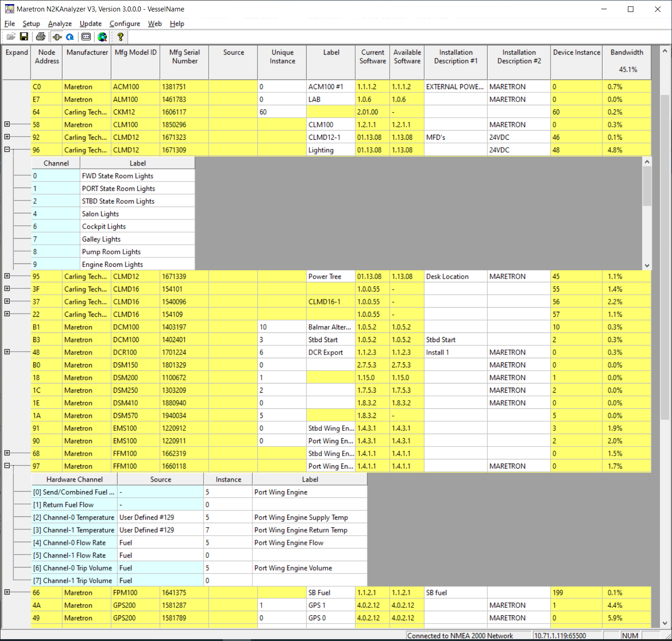This screenshot has width=672, height=641.
Task: Expand the node 48 DCR100 row
Action: click(x=7, y=352)
